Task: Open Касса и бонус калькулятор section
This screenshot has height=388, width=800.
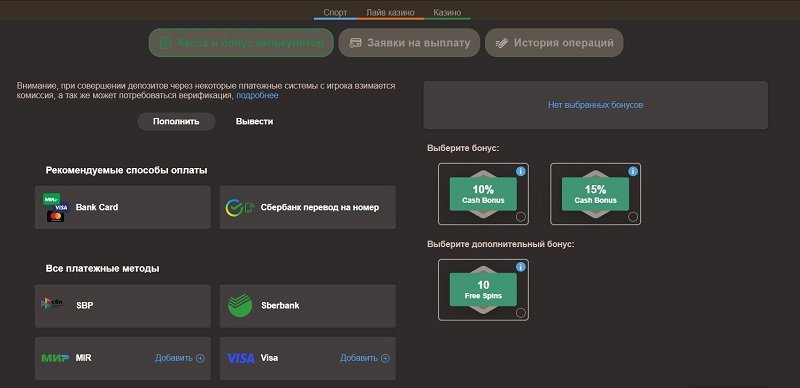Action: 241,43
